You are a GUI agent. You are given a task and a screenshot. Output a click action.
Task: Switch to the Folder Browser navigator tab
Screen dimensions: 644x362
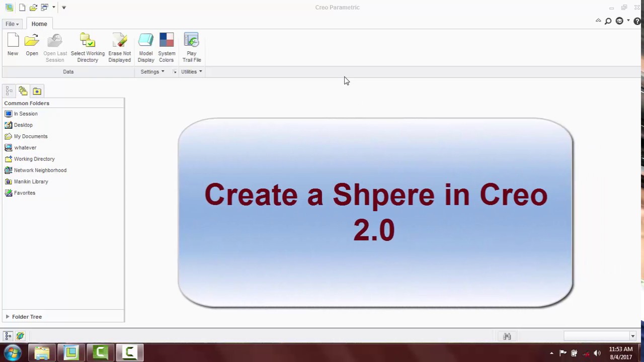tap(23, 91)
